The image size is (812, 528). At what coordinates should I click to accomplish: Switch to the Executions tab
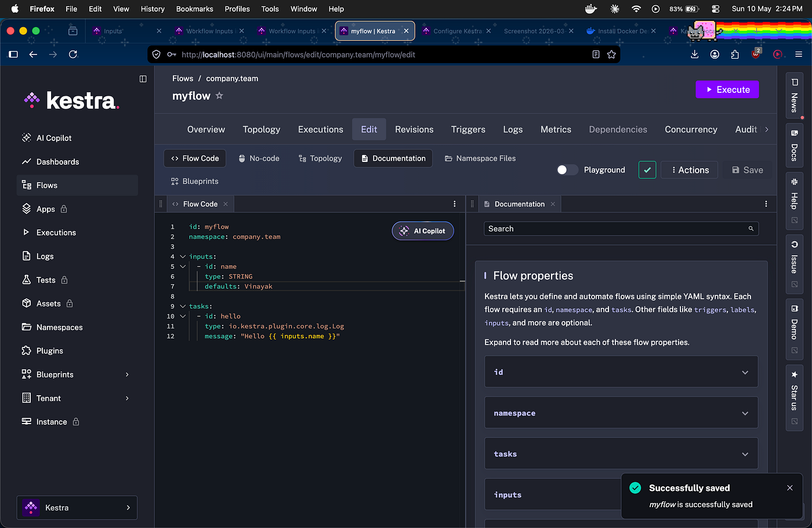[321, 129]
